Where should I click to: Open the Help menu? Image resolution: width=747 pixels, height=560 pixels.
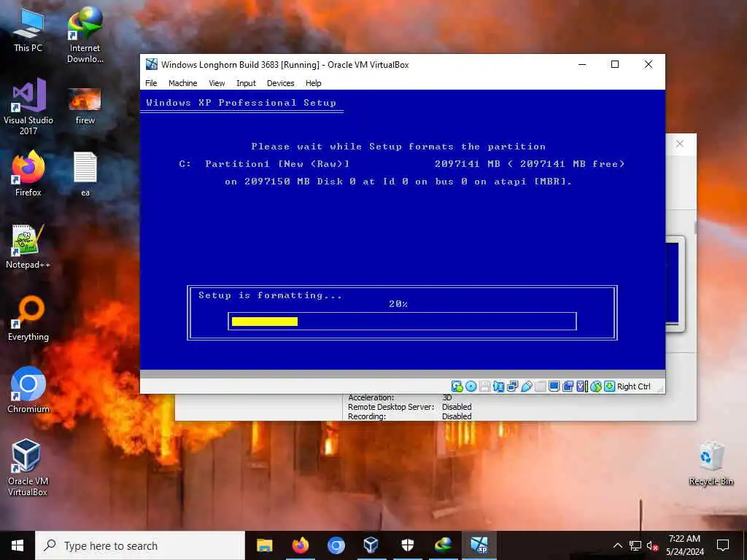[314, 83]
